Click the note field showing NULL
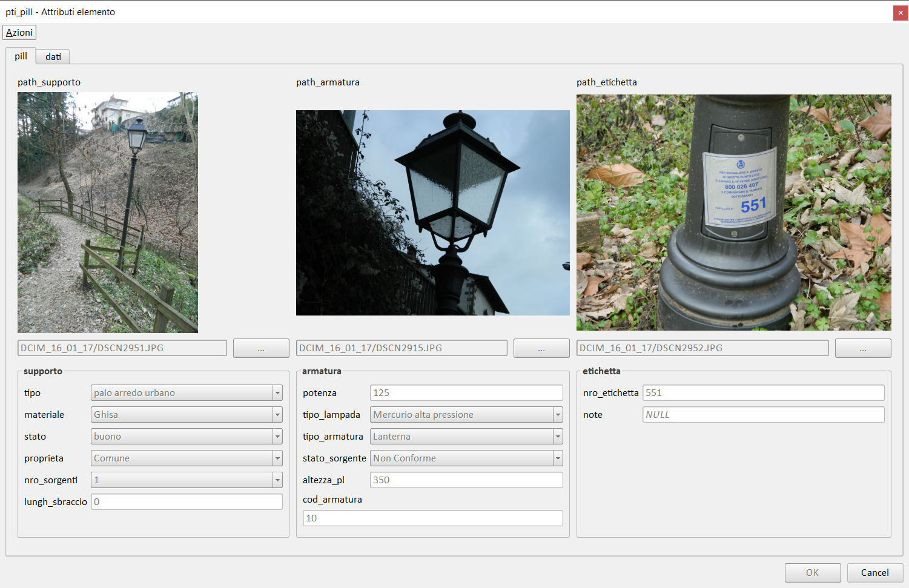This screenshot has width=909, height=588. tap(763, 415)
